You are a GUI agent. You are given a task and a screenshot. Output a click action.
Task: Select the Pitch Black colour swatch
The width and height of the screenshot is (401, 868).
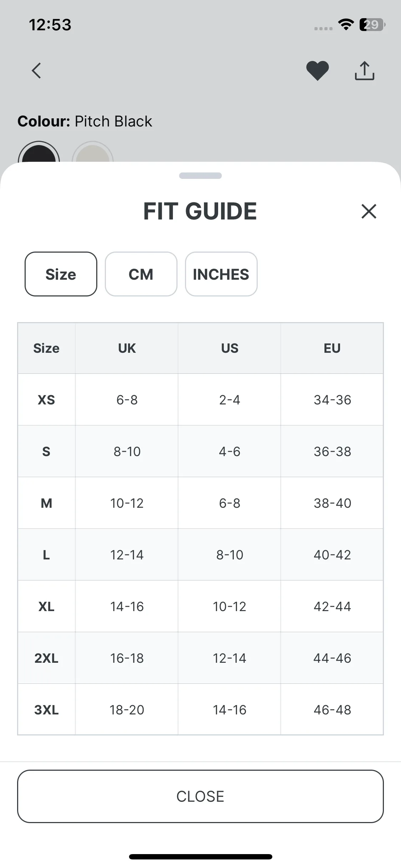[x=39, y=153]
